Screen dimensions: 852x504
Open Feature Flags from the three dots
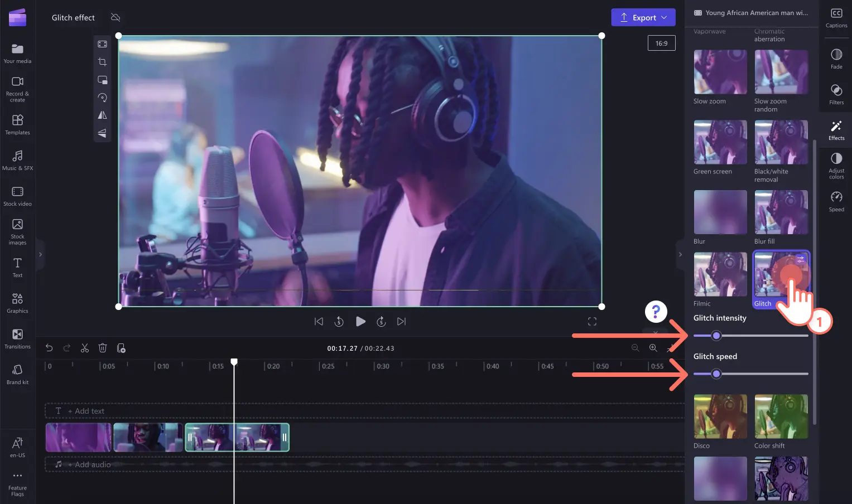click(x=17, y=483)
